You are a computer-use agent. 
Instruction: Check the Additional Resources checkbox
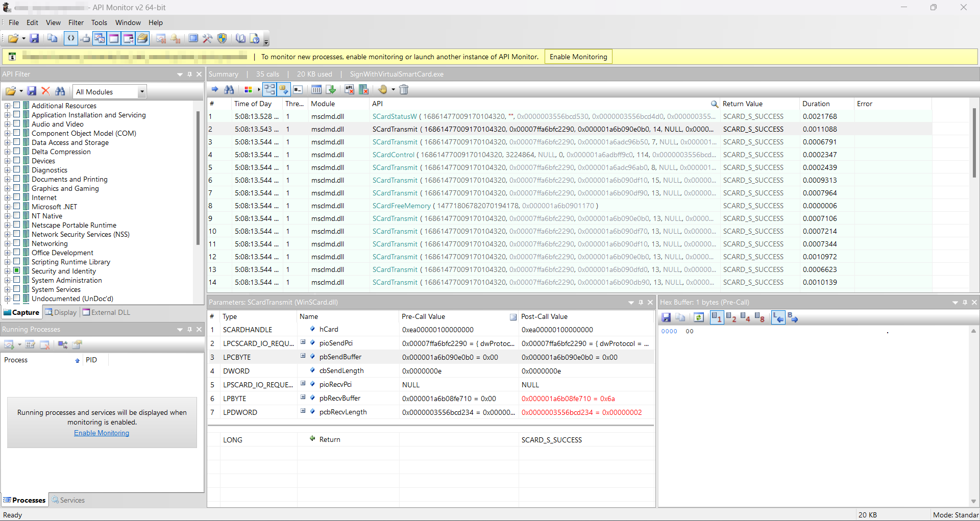pos(17,105)
